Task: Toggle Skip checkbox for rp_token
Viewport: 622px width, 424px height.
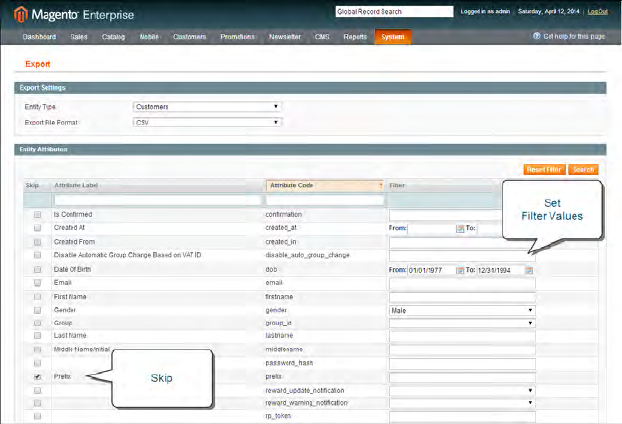Action: pyautogui.click(x=37, y=416)
